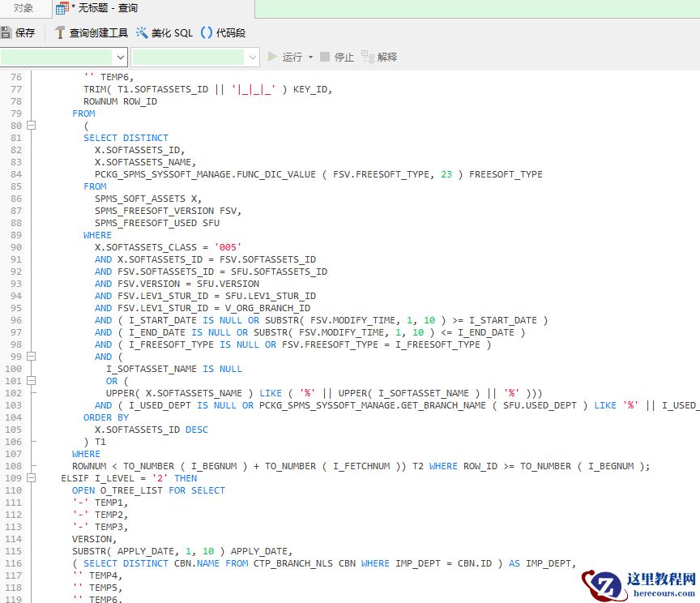Click the Code Snippets parentheses icon

click(207, 32)
